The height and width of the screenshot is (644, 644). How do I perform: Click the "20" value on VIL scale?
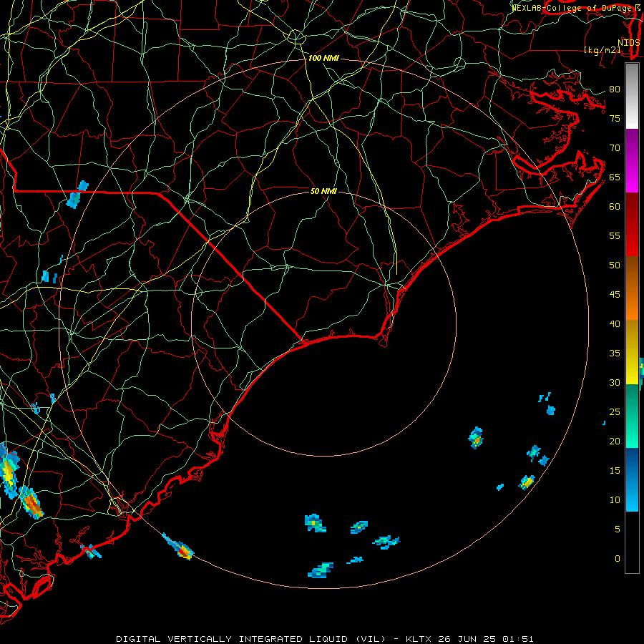point(615,441)
